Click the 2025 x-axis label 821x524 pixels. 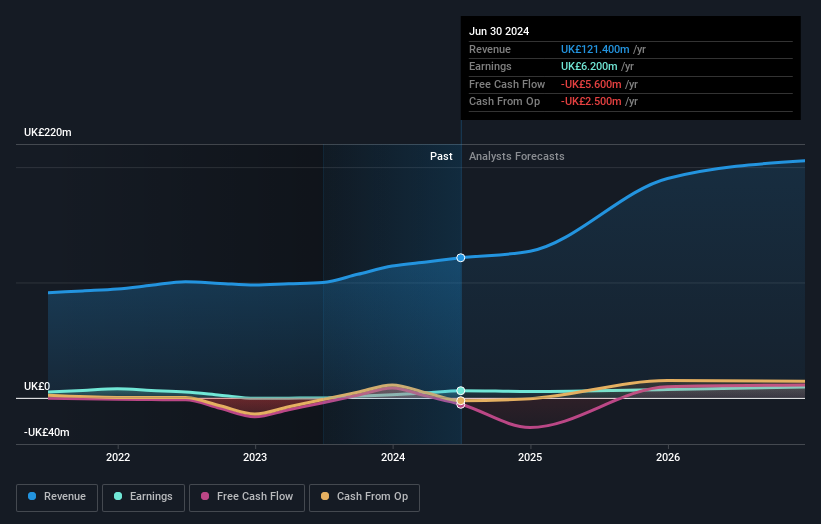pos(530,457)
